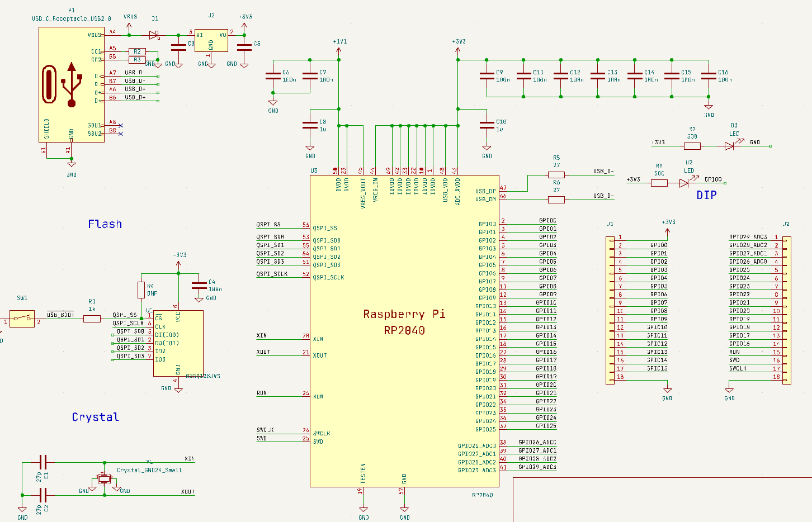Viewport: 812px width, 522px height.
Task: Select the USB_BOOT net label
Action: click(60, 315)
